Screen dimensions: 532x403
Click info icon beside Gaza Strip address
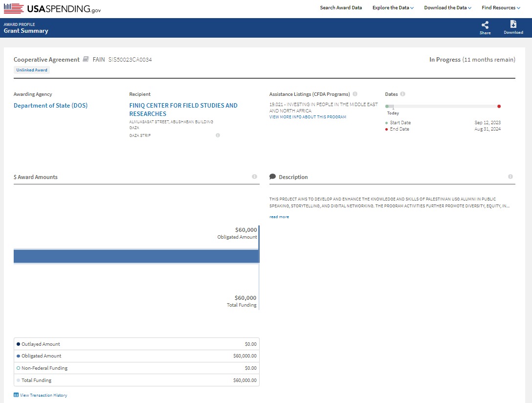(218, 135)
